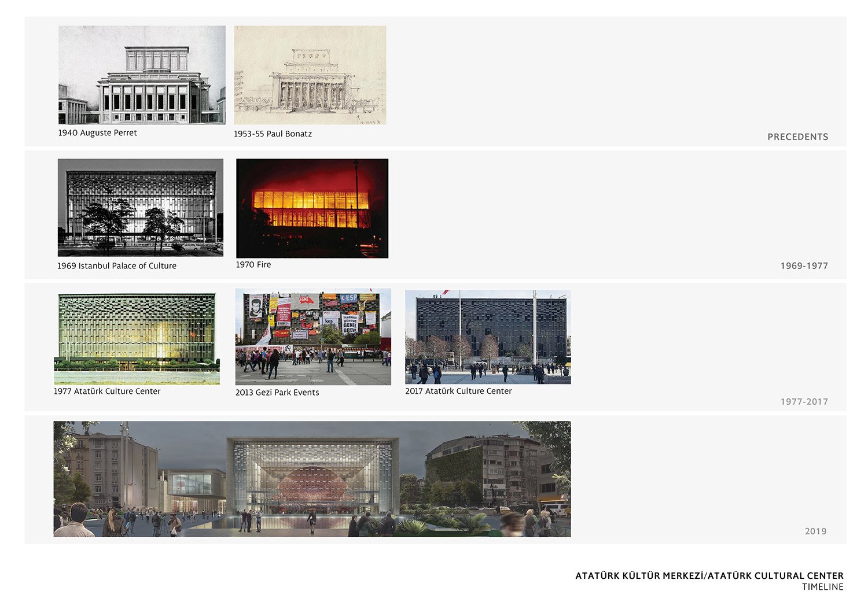Click the 2017 Atatürk Culture Center photo
The image size is (868, 613).
(488, 337)
